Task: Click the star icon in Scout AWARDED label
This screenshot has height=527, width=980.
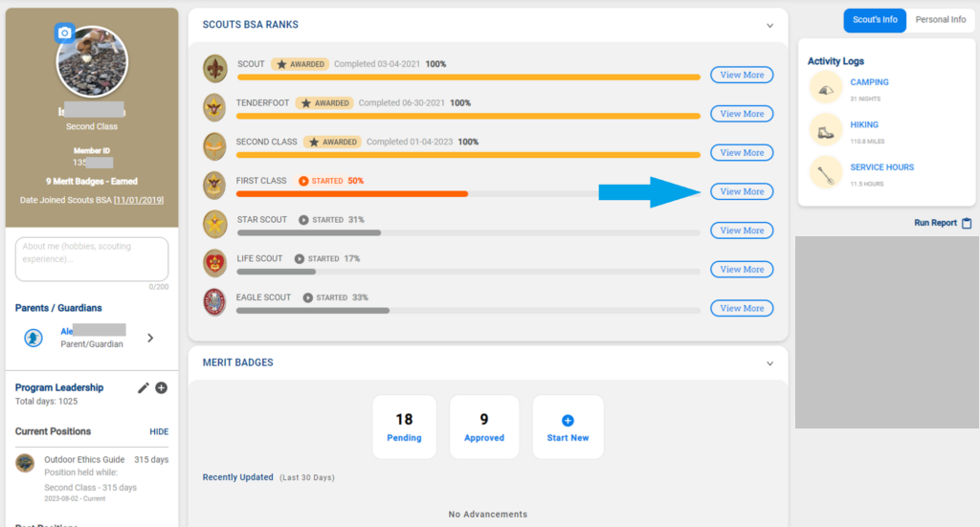Action: point(282,64)
